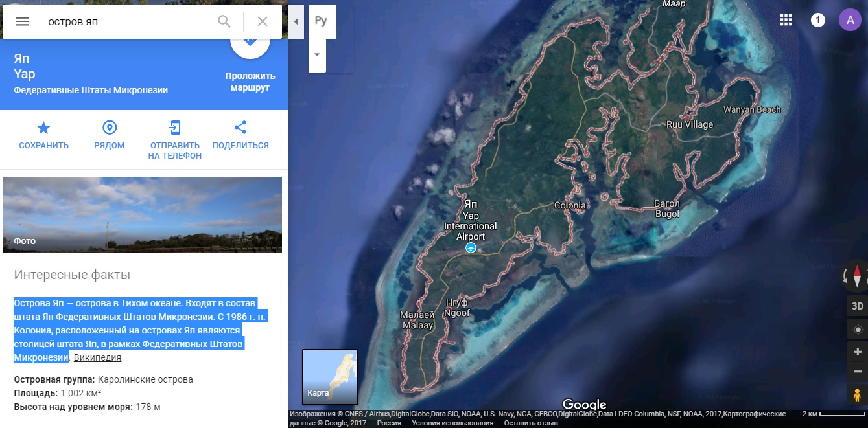The width and height of the screenshot is (868, 428).
Task: Click the 'Поделиться' share icon
Action: [x=240, y=128]
